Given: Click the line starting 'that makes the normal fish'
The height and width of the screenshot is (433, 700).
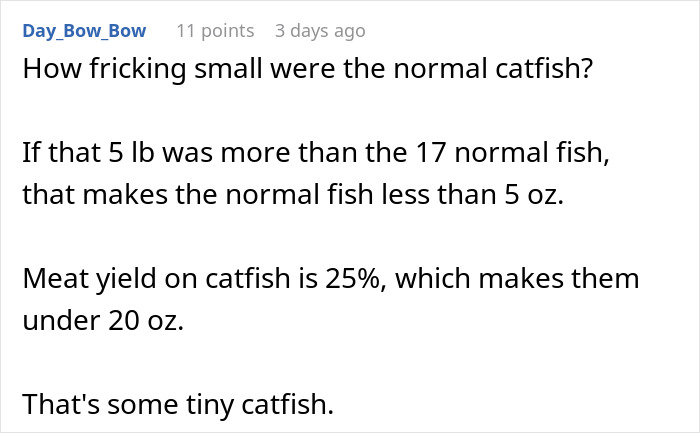Looking at the screenshot, I should [x=293, y=196].
